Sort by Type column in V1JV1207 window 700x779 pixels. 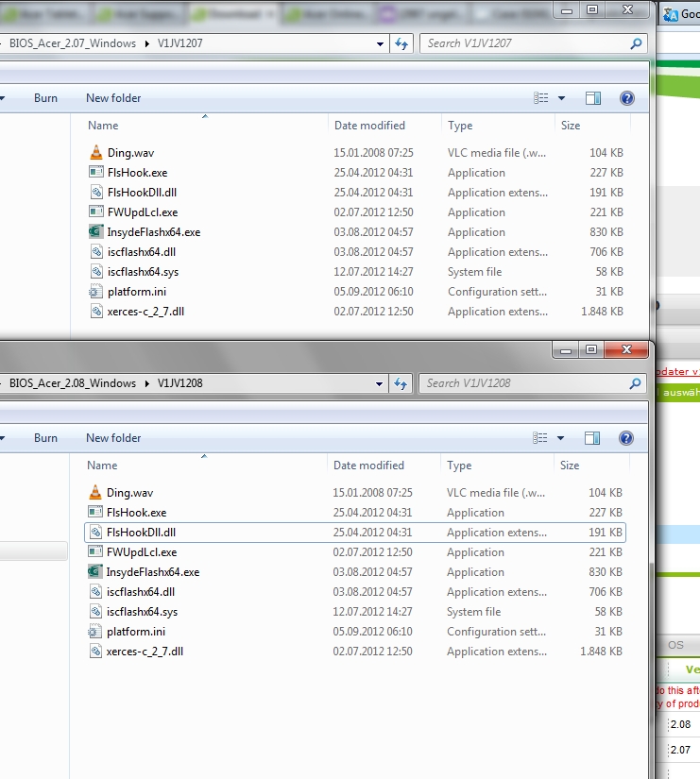[460, 126]
